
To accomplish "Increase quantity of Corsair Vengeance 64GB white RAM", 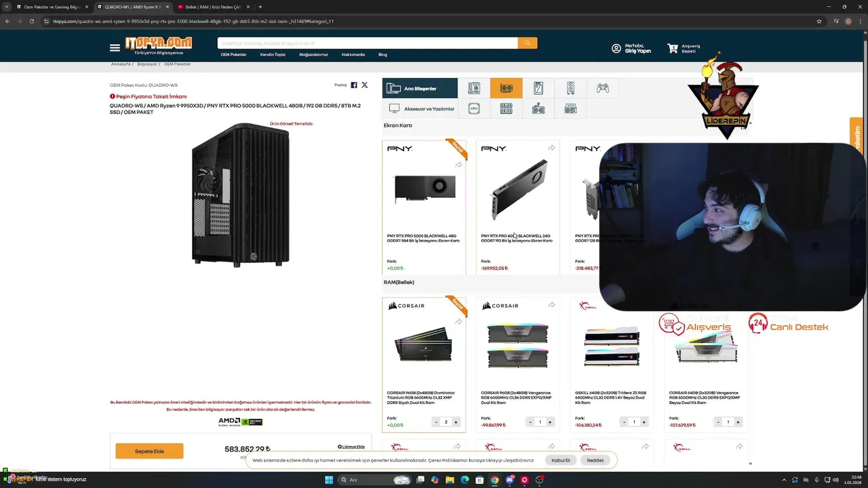I will click(x=738, y=422).
